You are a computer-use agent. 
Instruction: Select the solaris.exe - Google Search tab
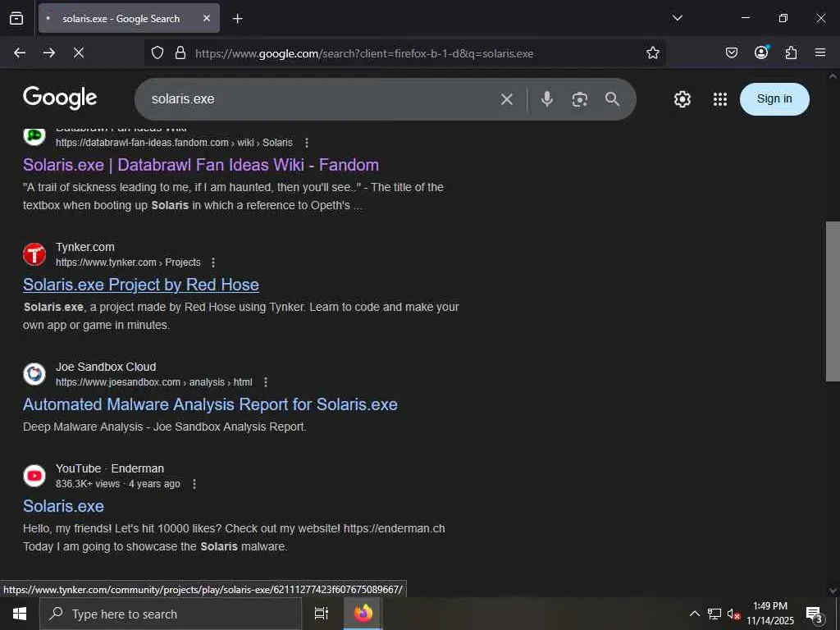[129, 18]
